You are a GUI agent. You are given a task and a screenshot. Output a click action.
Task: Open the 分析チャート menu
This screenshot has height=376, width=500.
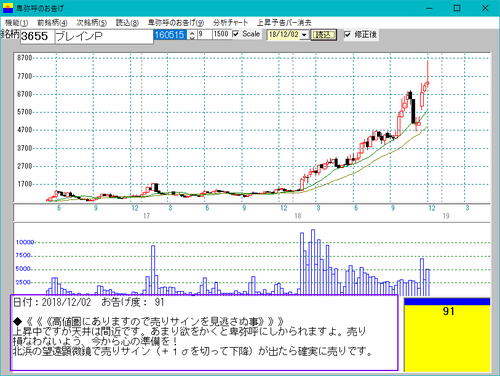coord(230,23)
